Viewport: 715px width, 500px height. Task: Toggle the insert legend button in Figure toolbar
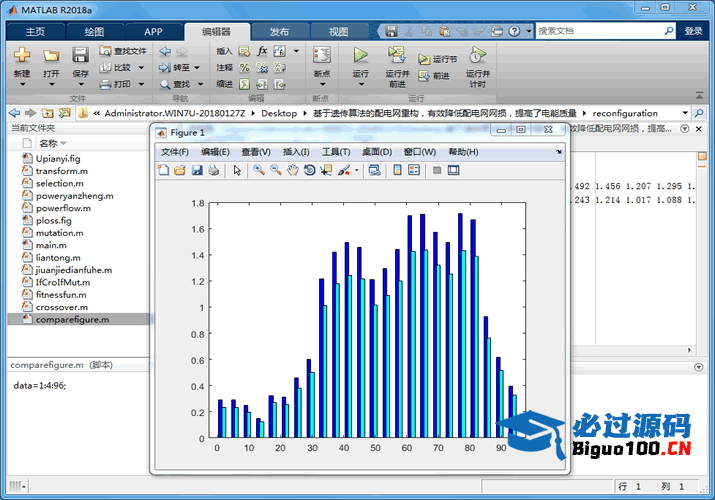click(x=414, y=171)
